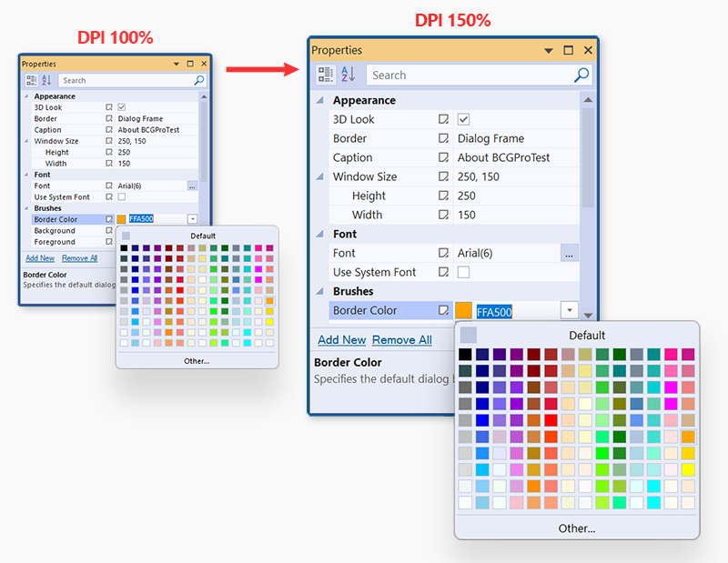Click orange Border Color swatch in 150% panel
Screen dimensions: 728x563
[463, 310]
